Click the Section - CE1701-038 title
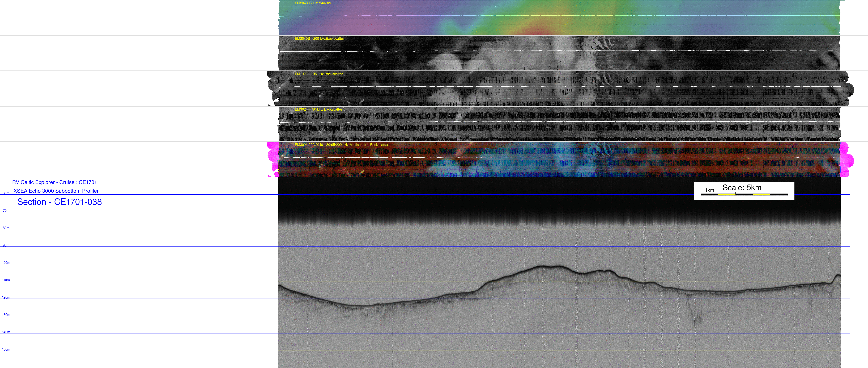The height and width of the screenshot is (368, 868). click(x=59, y=202)
